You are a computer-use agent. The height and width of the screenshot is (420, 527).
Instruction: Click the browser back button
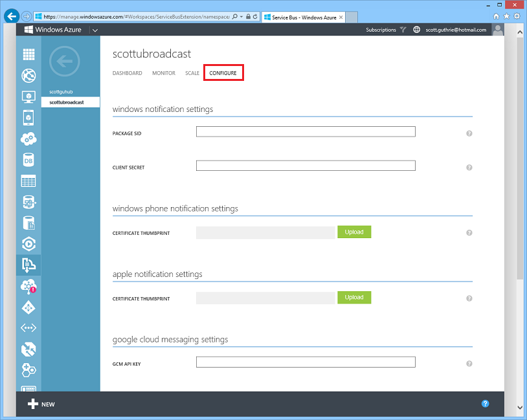click(12, 16)
